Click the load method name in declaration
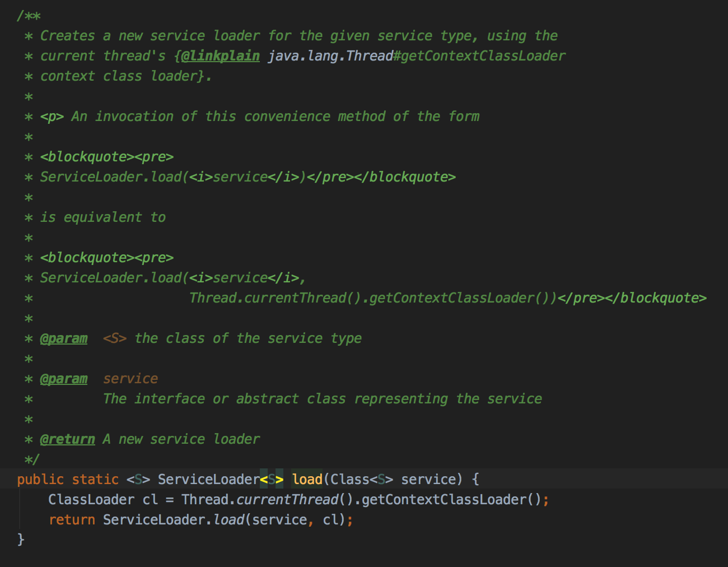728x567 pixels. click(307, 480)
